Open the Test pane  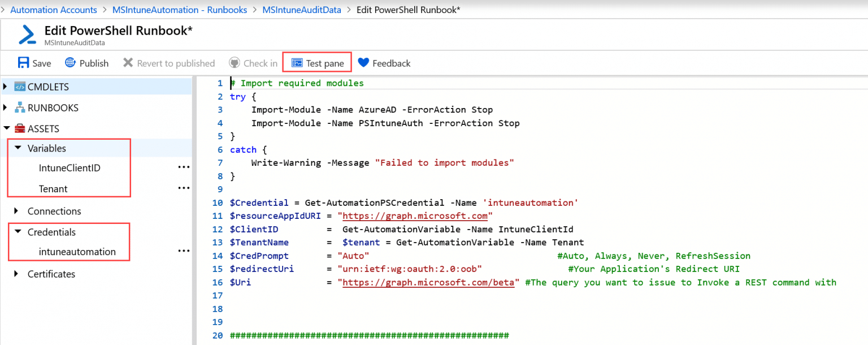(316, 62)
